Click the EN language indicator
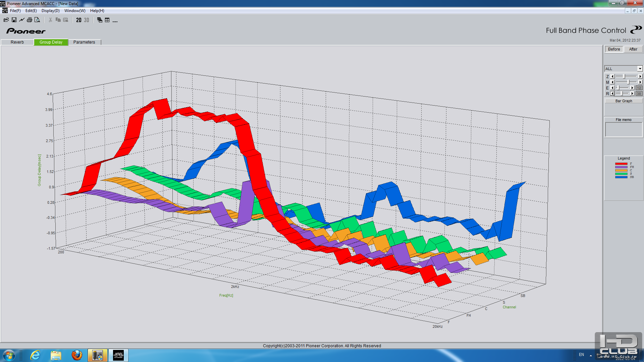The height and width of the screenshot is (362, 644). pos(581,355)
